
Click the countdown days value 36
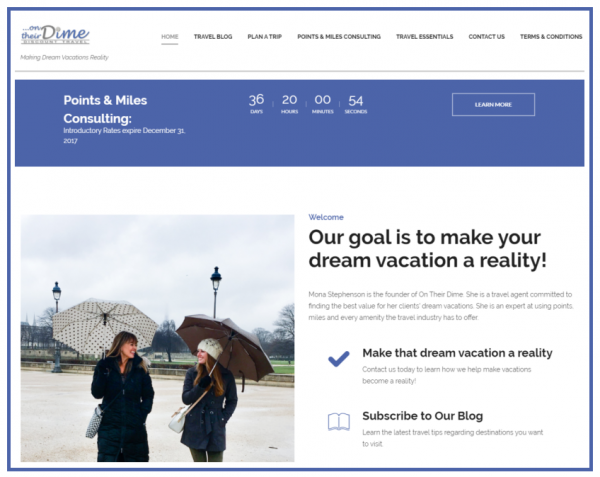pyautogui.click(x=256, y=100)
